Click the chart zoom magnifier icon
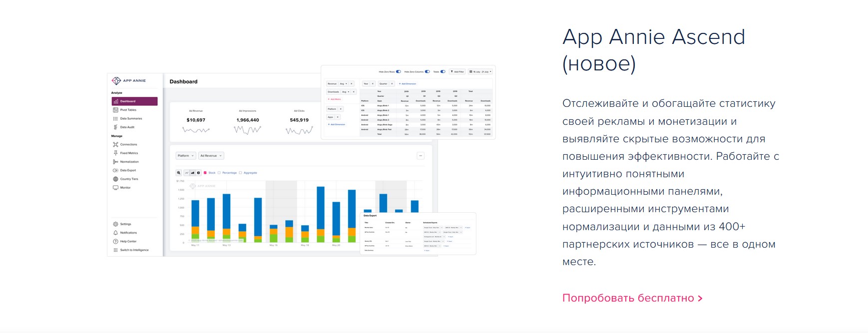Viewport: 868px width, 333px height. click(x=179, y=173)
